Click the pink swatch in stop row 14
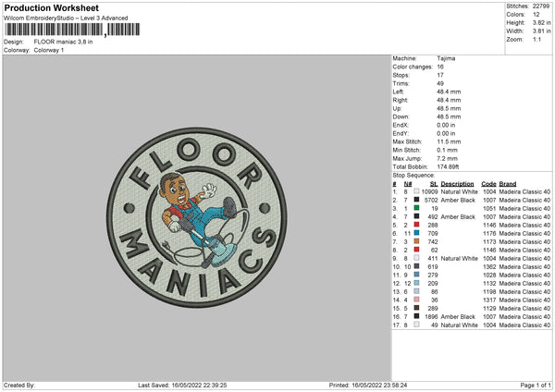This screenshot has width=555, height=392. [416, 300]
